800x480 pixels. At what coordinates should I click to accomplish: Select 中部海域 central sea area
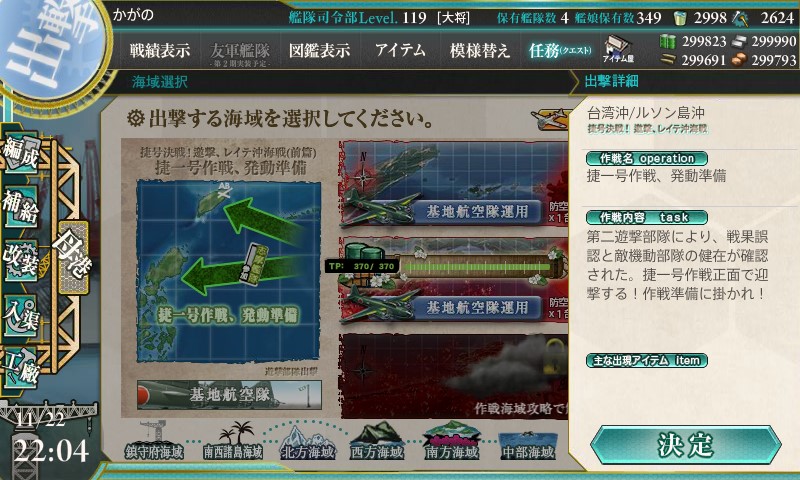click(x=528, y=443)
